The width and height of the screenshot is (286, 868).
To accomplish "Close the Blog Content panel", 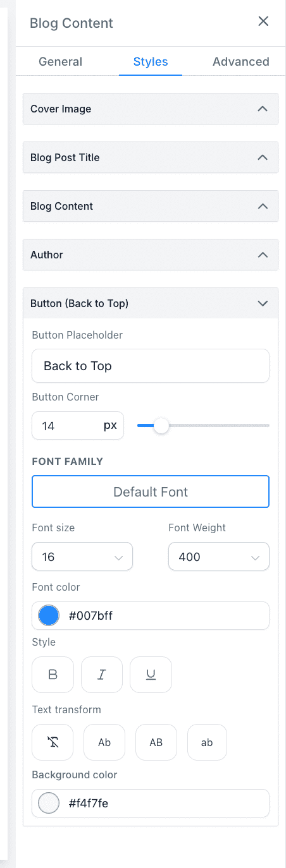I will click(x=263, y=21).
